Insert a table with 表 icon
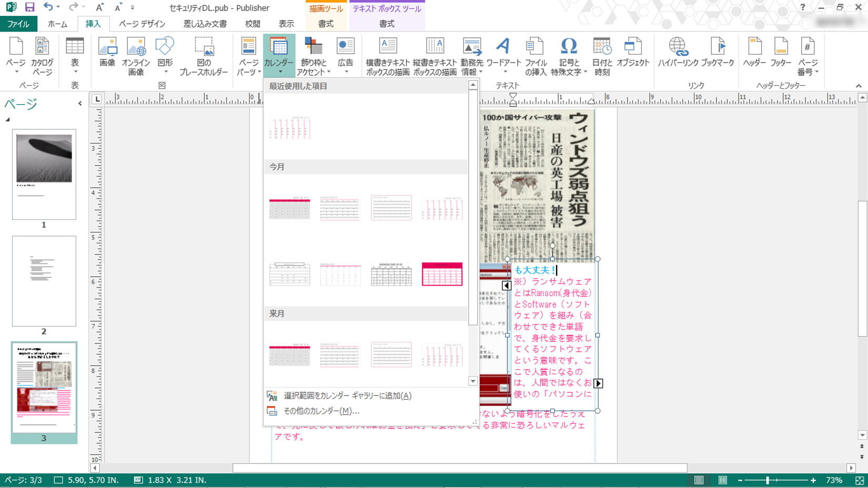Image resolution: width=868 pixels, height=488 pixels. point(75,56)
